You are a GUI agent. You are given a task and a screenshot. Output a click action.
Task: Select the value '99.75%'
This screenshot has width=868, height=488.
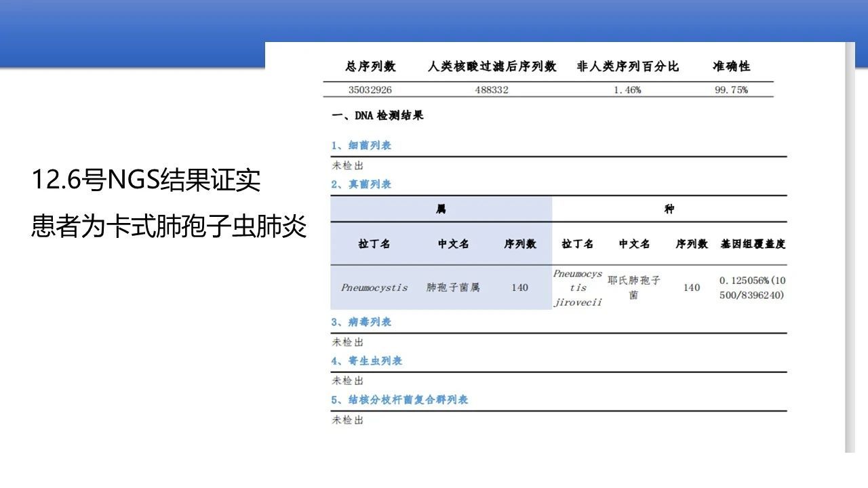[x=731, y=90]
